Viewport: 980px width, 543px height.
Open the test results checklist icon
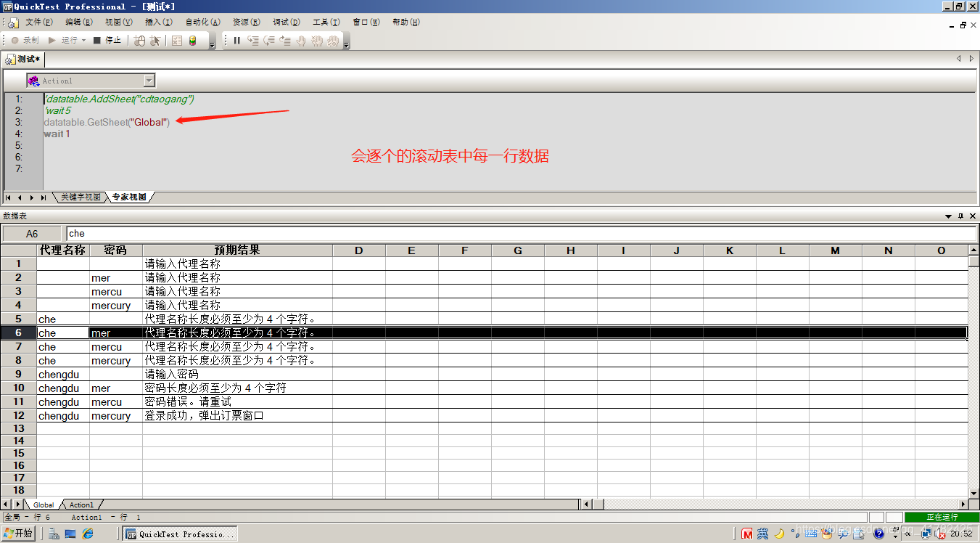177,41
